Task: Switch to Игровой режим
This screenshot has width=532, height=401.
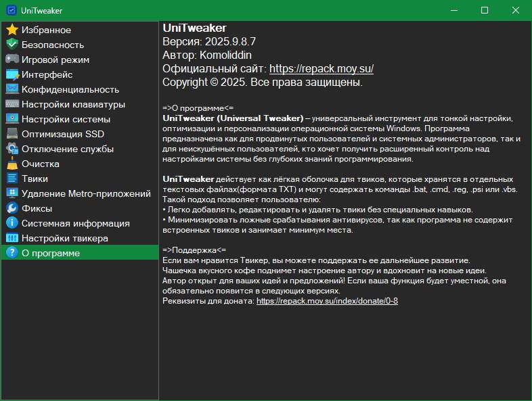Action: click(80, 60)
